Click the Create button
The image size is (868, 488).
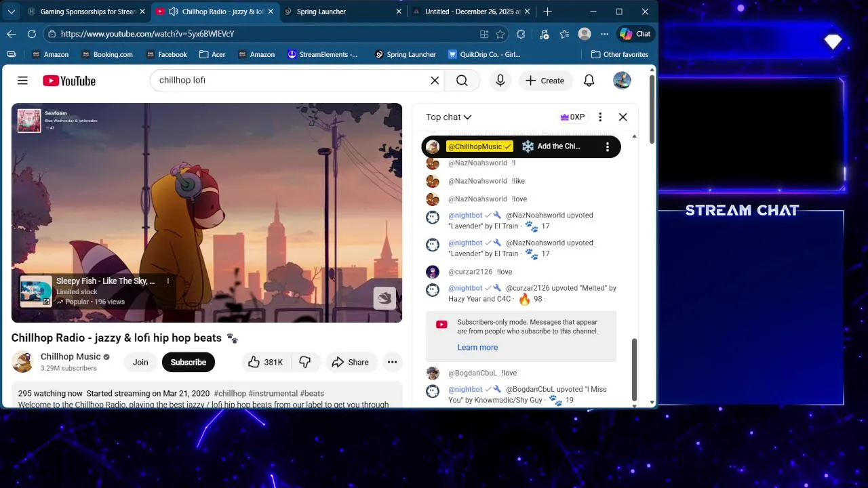[545, 81]
